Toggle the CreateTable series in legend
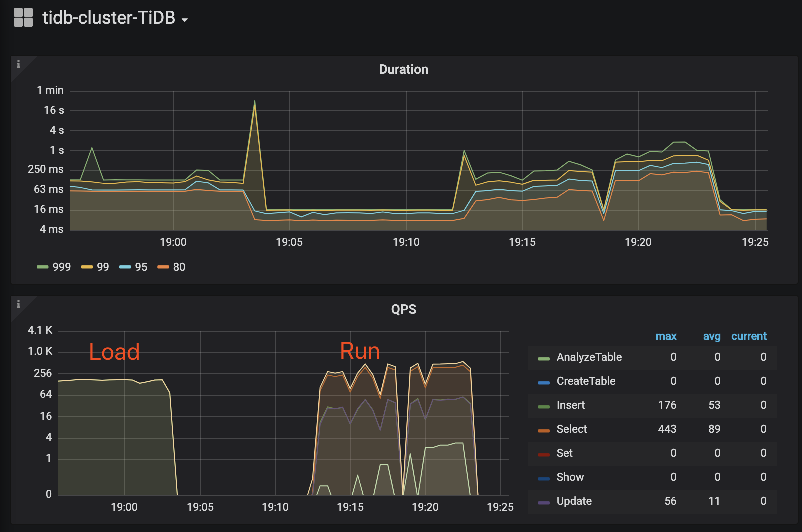 (586, 381)
